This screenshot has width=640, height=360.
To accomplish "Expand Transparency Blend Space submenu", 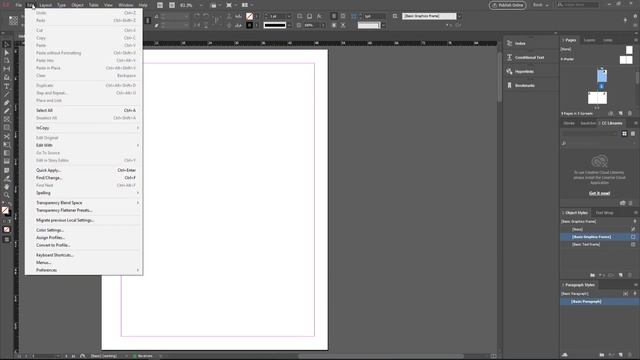I will [84, 202].
